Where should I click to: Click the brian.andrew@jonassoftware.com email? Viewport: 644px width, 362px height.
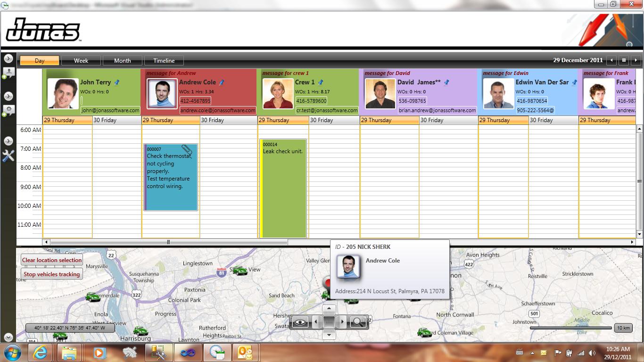[437, 110]
